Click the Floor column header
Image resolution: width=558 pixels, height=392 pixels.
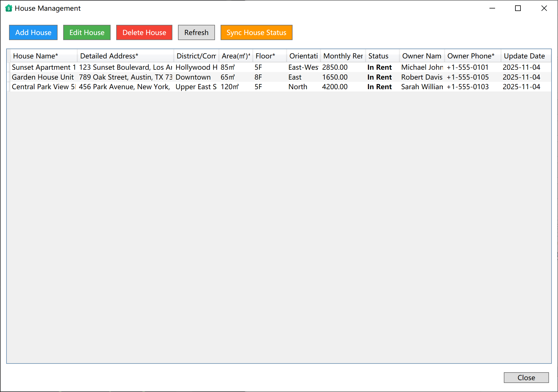click(265, 56)
